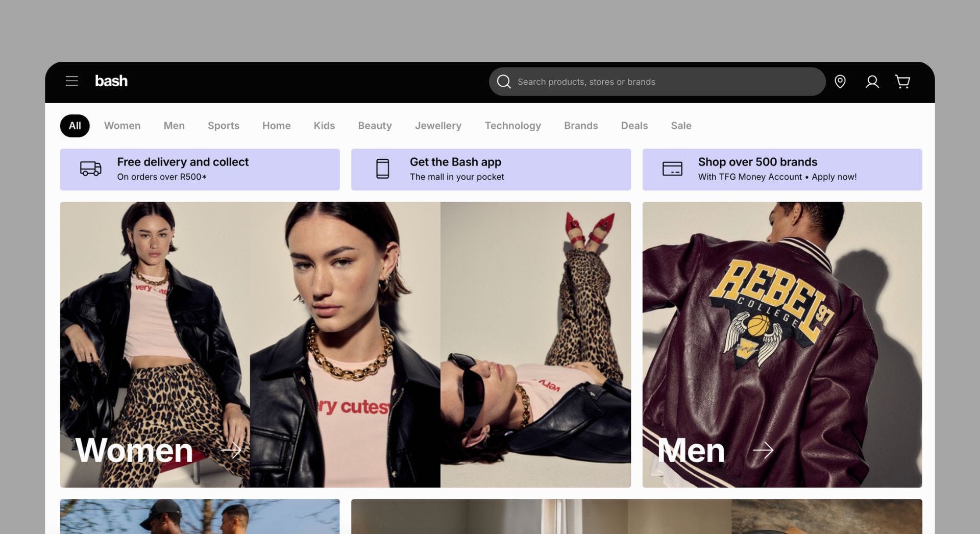Screen dimensions: 980x534
Task: Open the Sports category
Action: tap(223, 126)
